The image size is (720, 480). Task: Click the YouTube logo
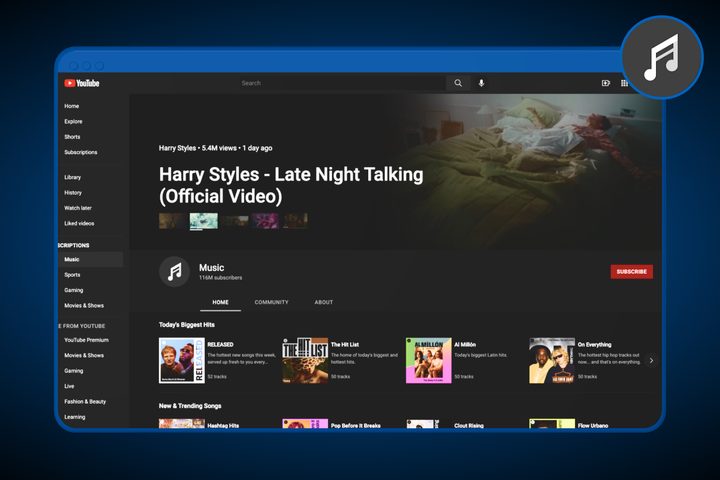[82, 83]
